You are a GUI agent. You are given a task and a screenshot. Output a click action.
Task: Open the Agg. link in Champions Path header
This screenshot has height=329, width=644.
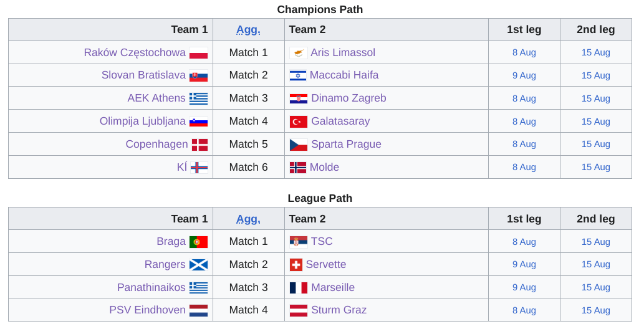[249, 29]
